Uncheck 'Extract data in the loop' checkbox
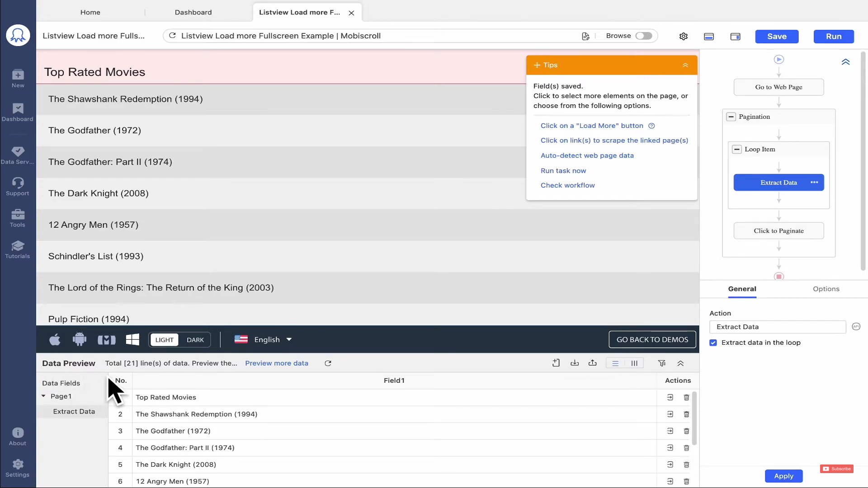This screenshot has height=488, width=868. (713, 343)
